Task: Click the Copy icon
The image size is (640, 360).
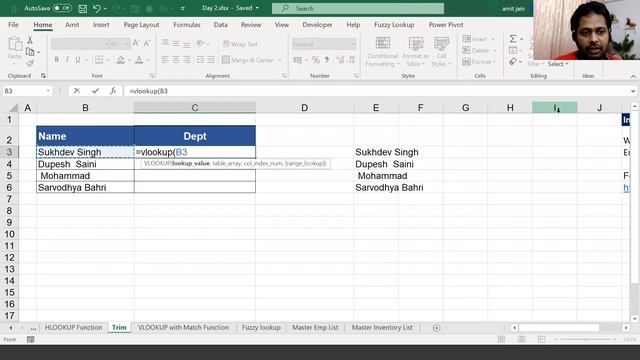Action: [30, 52]
